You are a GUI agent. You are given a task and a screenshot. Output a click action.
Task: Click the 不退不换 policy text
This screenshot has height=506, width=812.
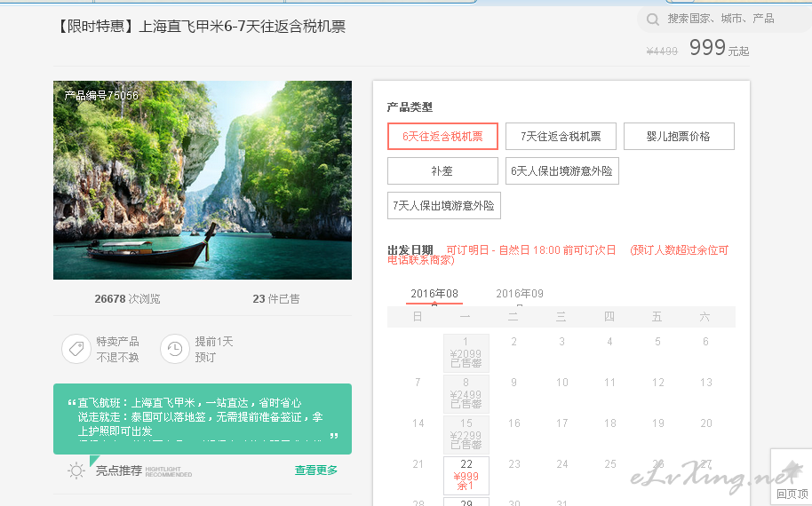coord(117,358)
